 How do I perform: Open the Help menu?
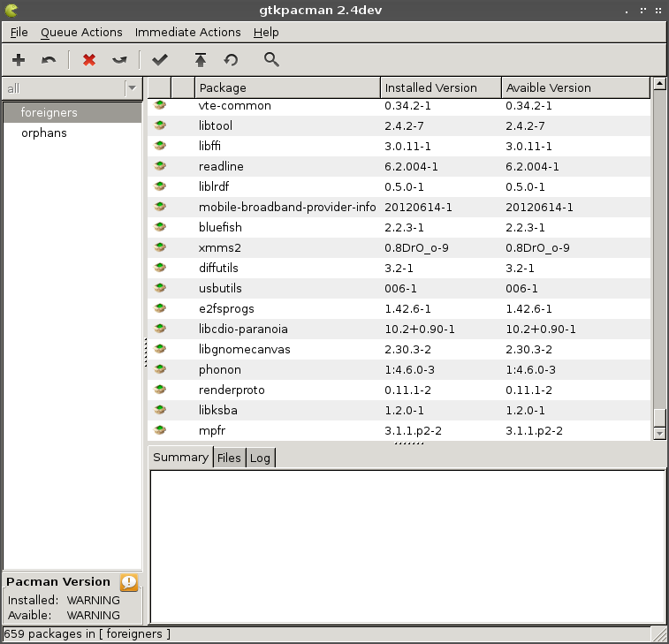click(x=266, y=33)
